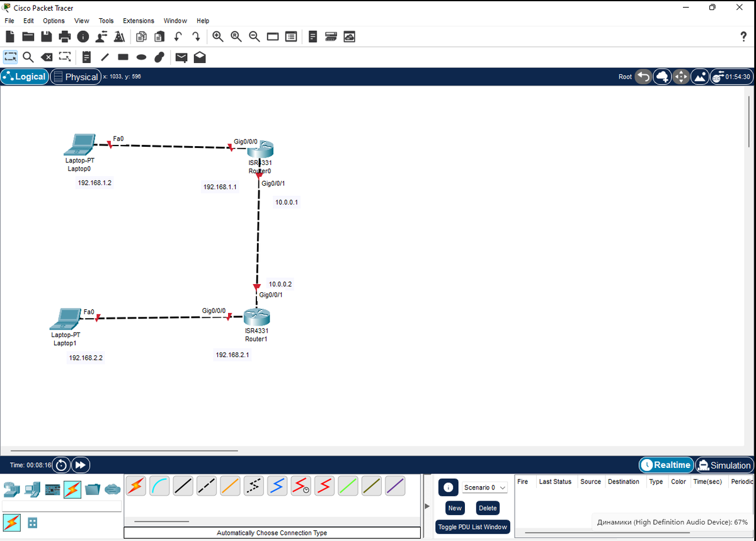This screenshot has height=541, width=756.
Task: Switch to Logical workspace view
Action: (25, 77)
